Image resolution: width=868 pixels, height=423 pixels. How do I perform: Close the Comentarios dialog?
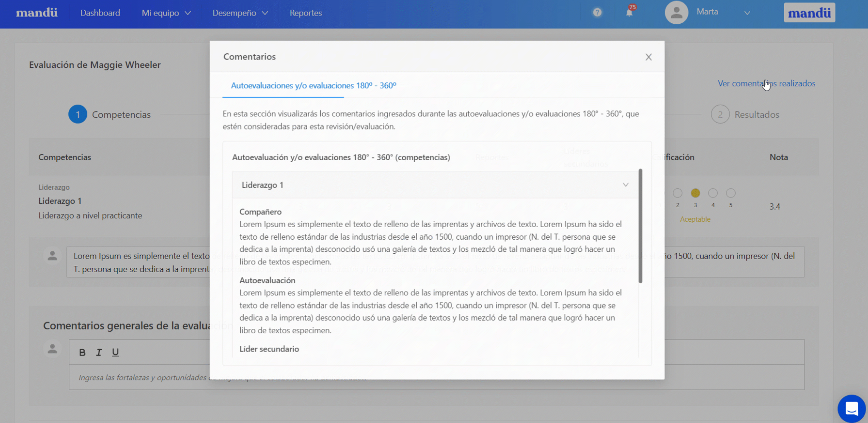649,57
